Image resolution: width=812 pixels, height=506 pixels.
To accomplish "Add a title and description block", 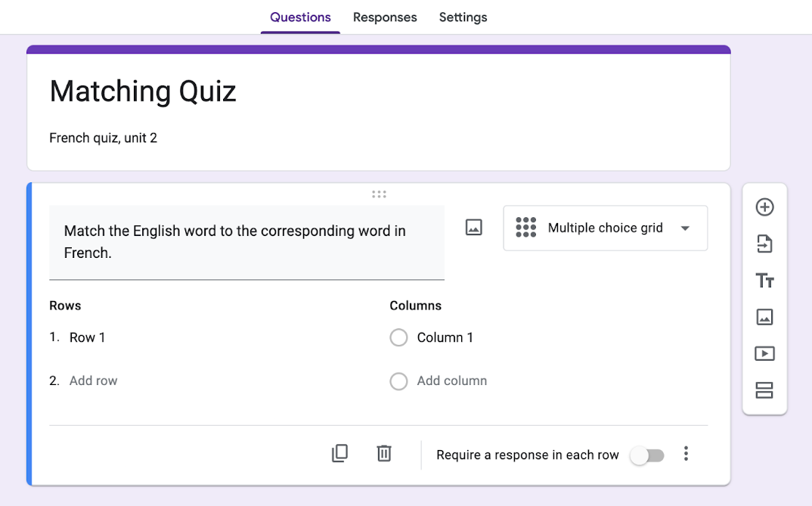I will click(x=764, y=281).
